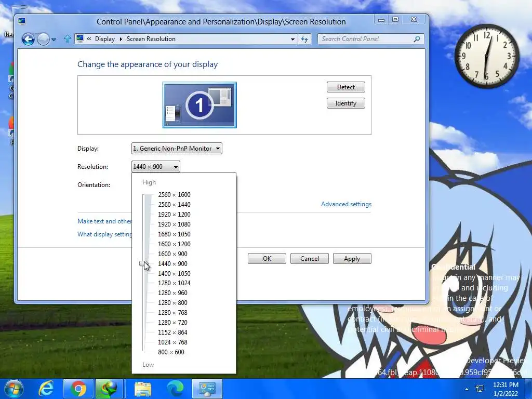Choose 1280 × 800 resolution
This screenshot has width=532, height=399.
point(172,303)
